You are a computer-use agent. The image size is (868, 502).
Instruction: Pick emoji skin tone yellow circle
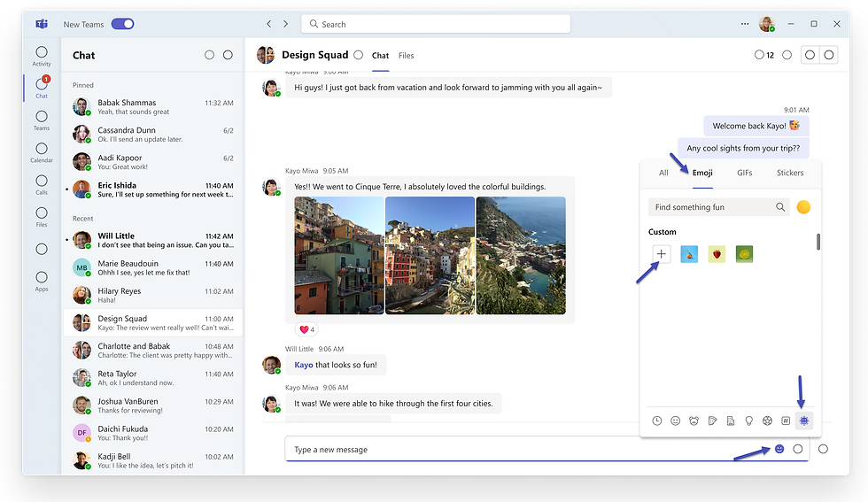point(803,207)
